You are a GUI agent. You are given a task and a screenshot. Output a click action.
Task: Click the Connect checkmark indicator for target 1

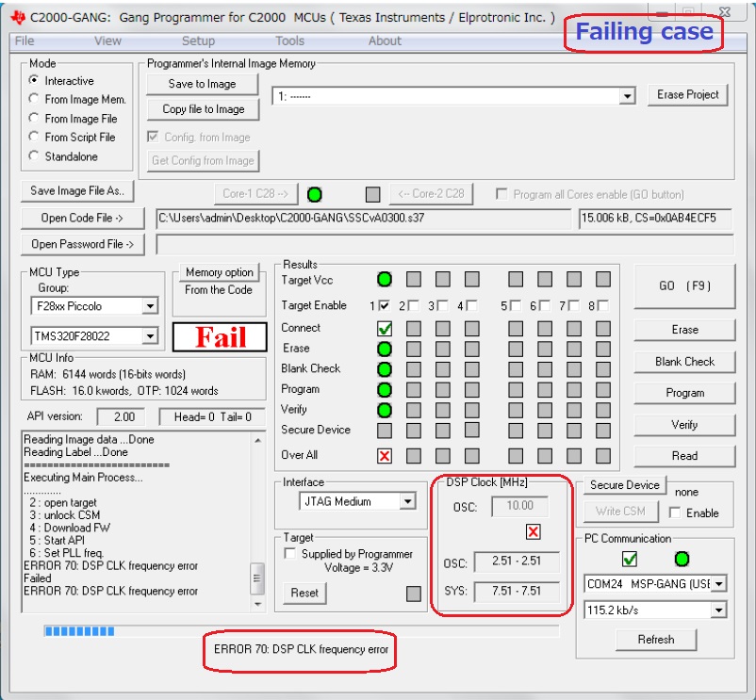(x=385, y=329)
